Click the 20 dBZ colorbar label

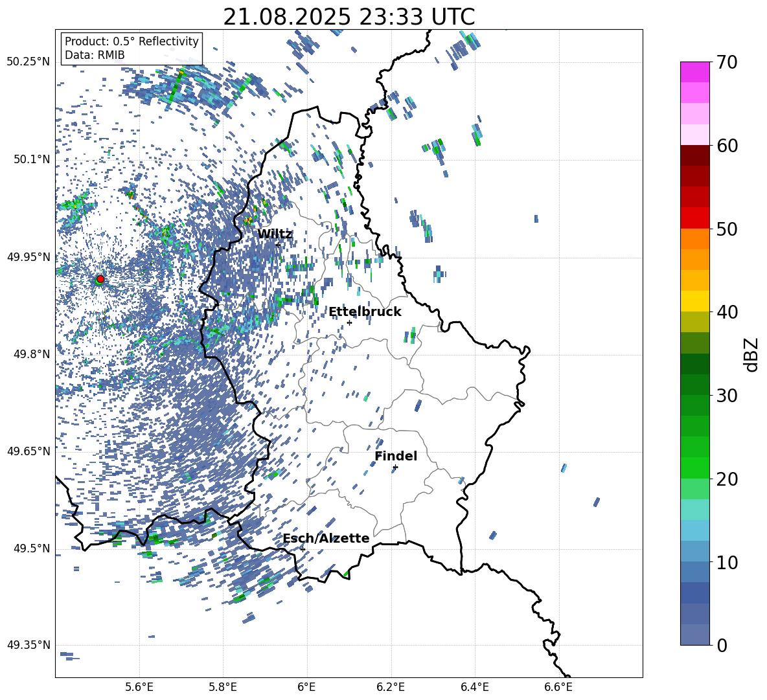tap(726, 479)
